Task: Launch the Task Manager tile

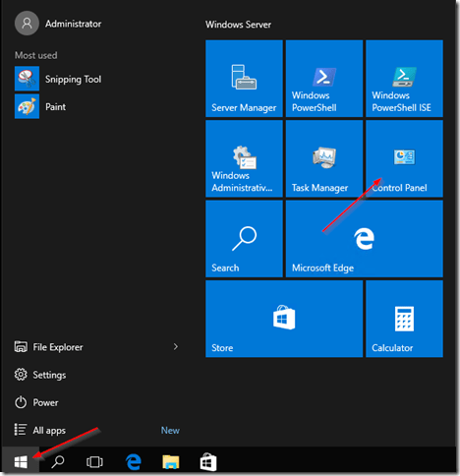Action: (324, 158)
